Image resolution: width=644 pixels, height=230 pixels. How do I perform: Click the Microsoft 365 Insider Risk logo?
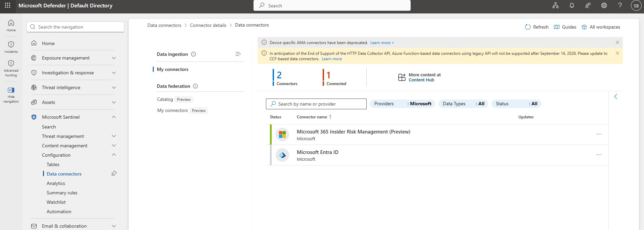point(282,135)
